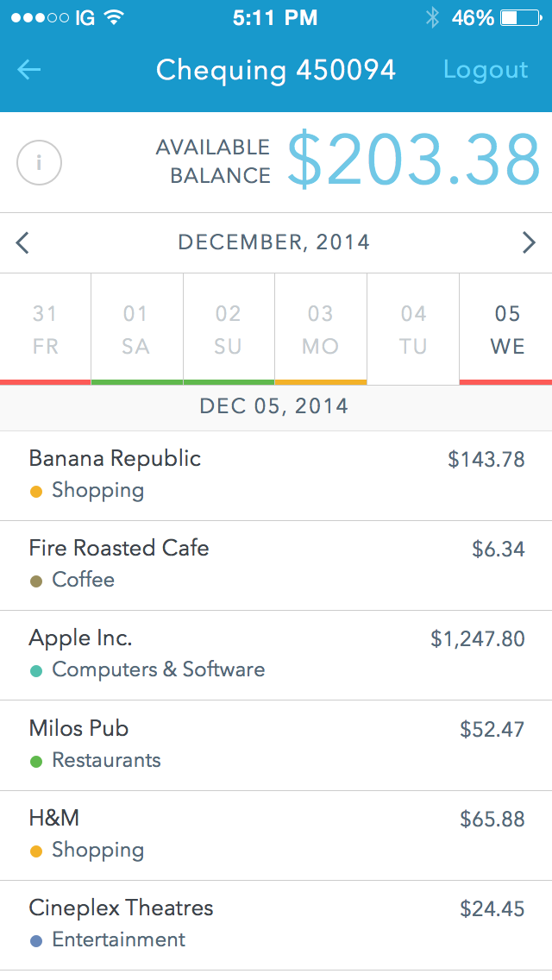Log out of the account
552x980 pixels.
(485, 71)
